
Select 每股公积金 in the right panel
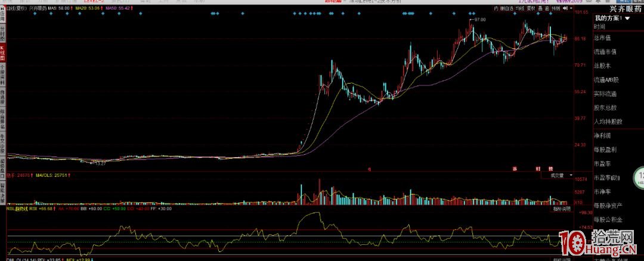[608, 220]
